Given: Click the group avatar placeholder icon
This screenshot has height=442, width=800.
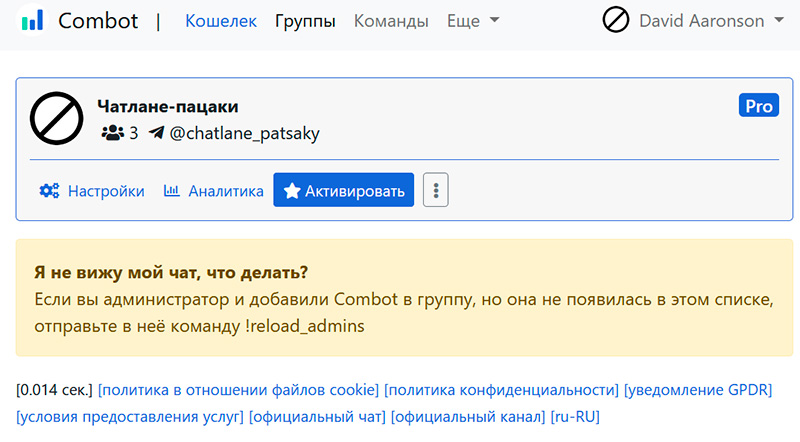Looking at the screenshot, I should tap(56, 118).
